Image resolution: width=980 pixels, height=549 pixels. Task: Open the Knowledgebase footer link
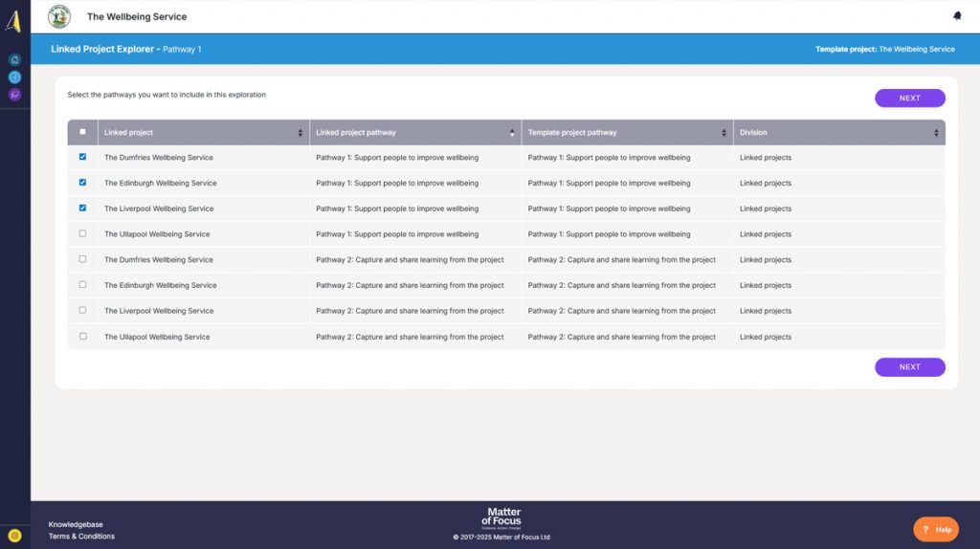(x=76, y=524)
